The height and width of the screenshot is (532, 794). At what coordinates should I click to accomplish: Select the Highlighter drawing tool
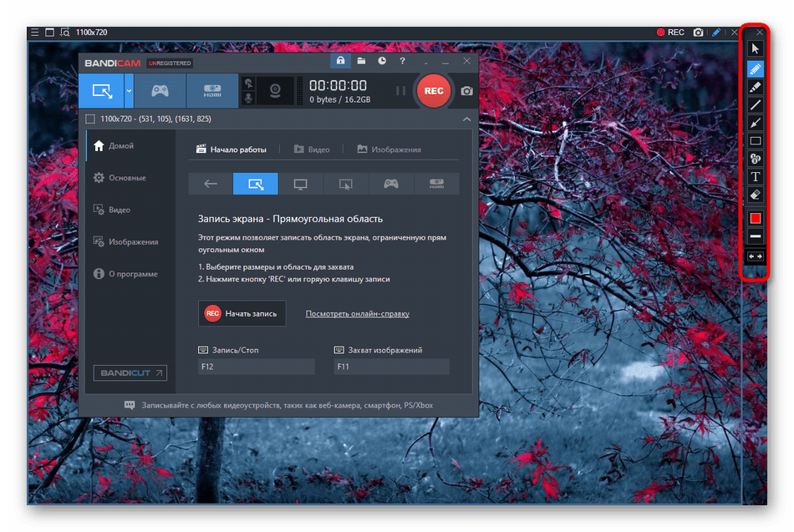pos(755,86)
